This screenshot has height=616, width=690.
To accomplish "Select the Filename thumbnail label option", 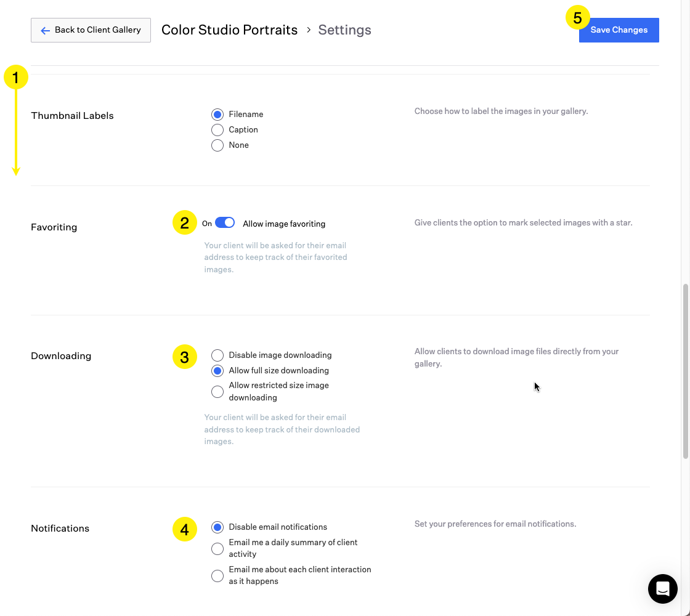I will (x=217, y=115).
